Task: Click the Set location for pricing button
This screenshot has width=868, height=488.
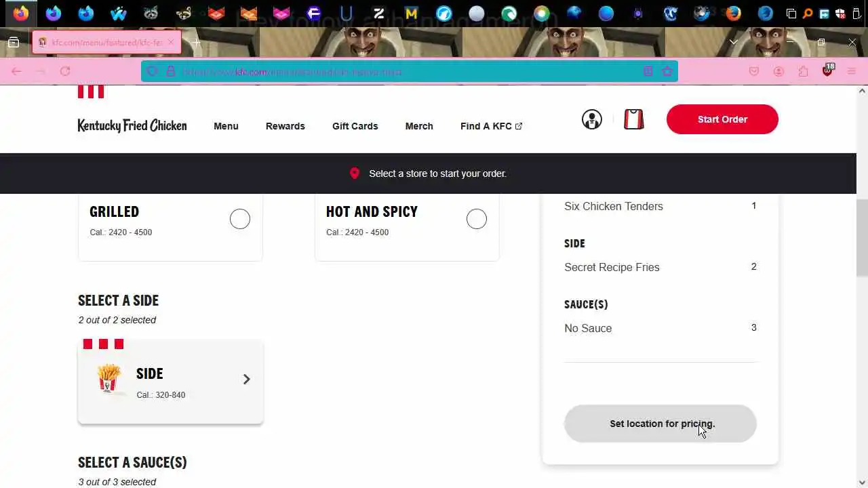Action: pos(660,424)
